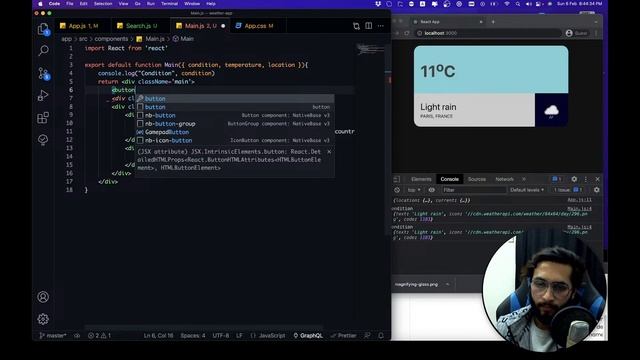Reload the page in Chrome

point(407,33)
